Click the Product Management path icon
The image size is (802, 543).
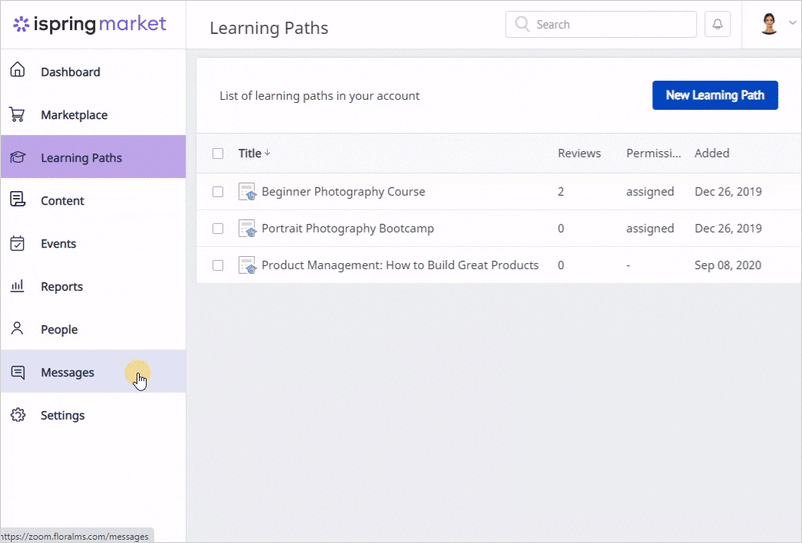pyautogui.click(x=247, y=265)
